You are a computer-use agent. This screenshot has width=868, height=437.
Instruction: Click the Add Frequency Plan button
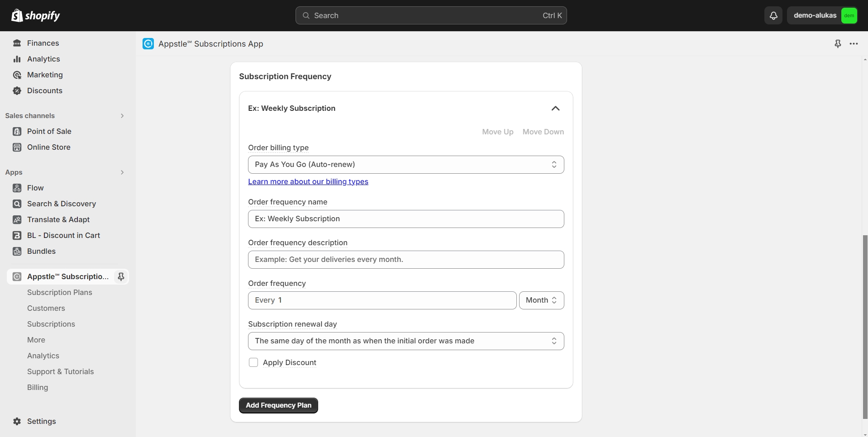pos(278,405)
